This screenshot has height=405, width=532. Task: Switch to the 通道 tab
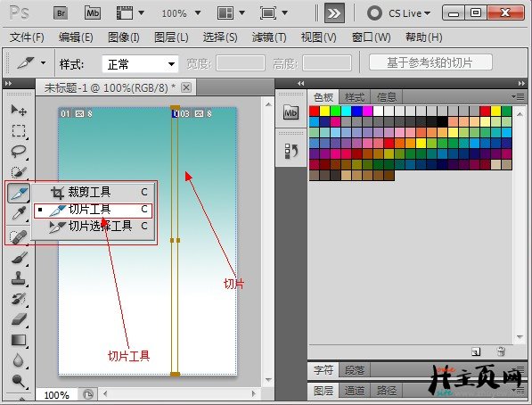355,391
